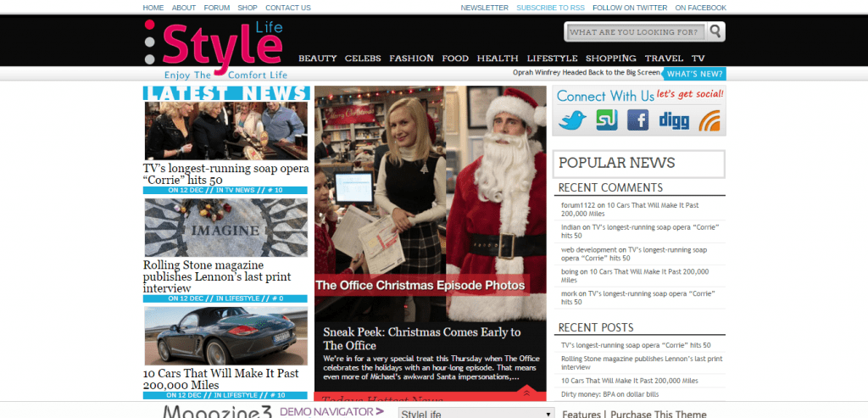Click the Twitter bird social icon

572,120
